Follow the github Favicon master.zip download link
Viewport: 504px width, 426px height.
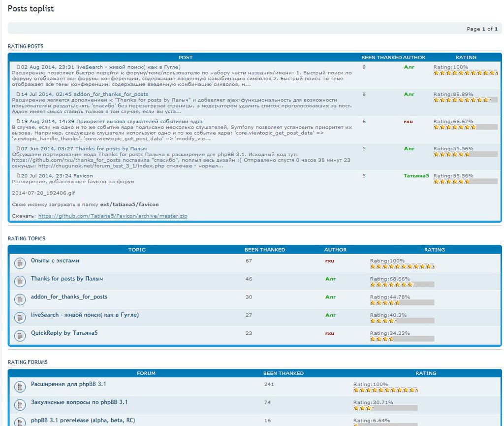click(x=113, y=216)
